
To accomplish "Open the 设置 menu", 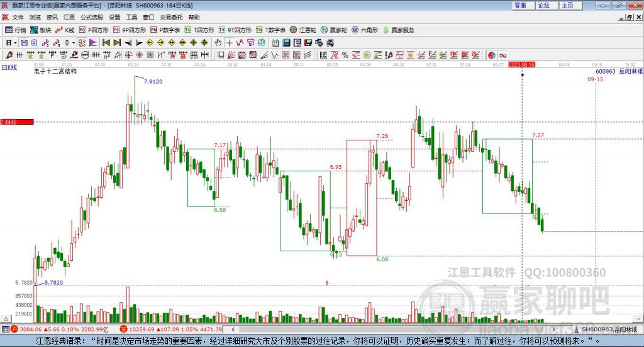I will point(114,17).
